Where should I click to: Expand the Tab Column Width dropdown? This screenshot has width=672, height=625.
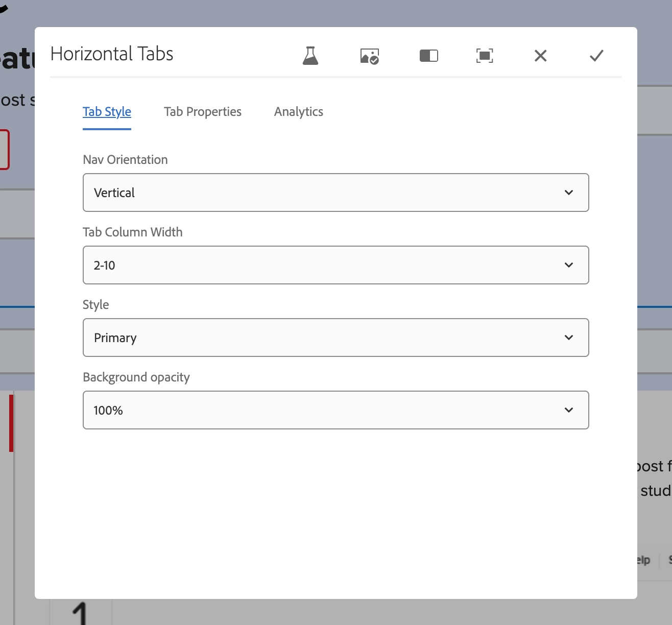tap(335, 265)
